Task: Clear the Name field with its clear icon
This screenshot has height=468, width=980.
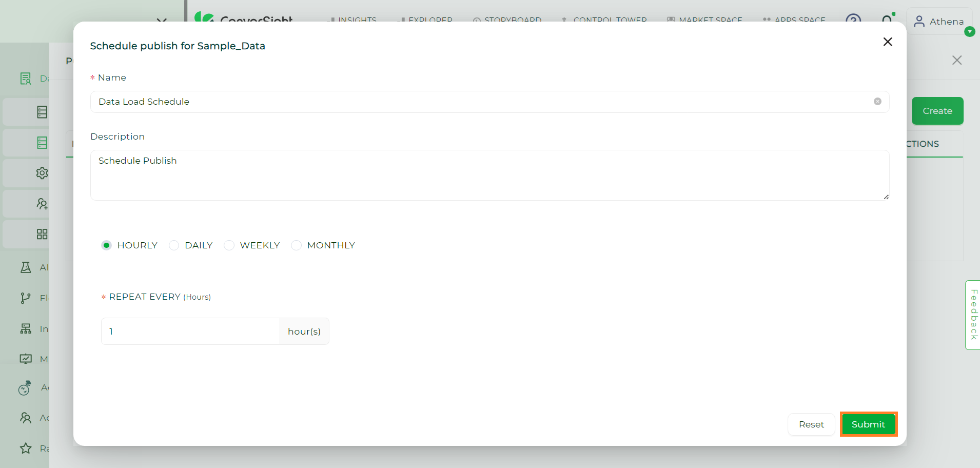Action: click(x=877, y=102)
